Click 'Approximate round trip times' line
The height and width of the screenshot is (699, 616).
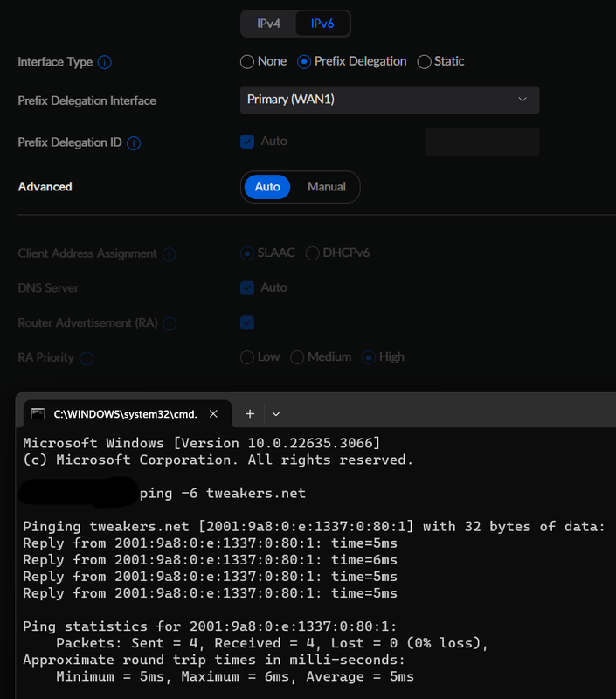click(214, 660)
